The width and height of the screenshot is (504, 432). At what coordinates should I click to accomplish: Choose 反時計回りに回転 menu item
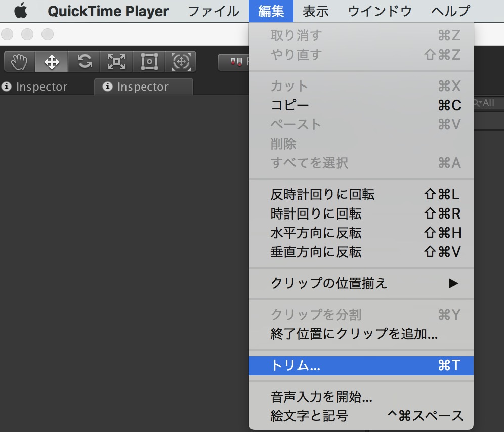[361, 194]
